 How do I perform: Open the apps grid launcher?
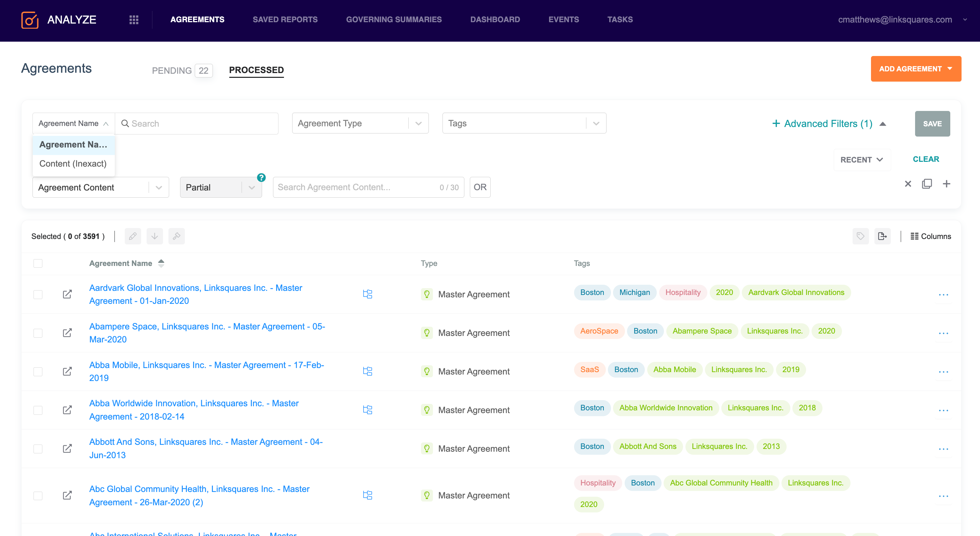pos(134,20)
